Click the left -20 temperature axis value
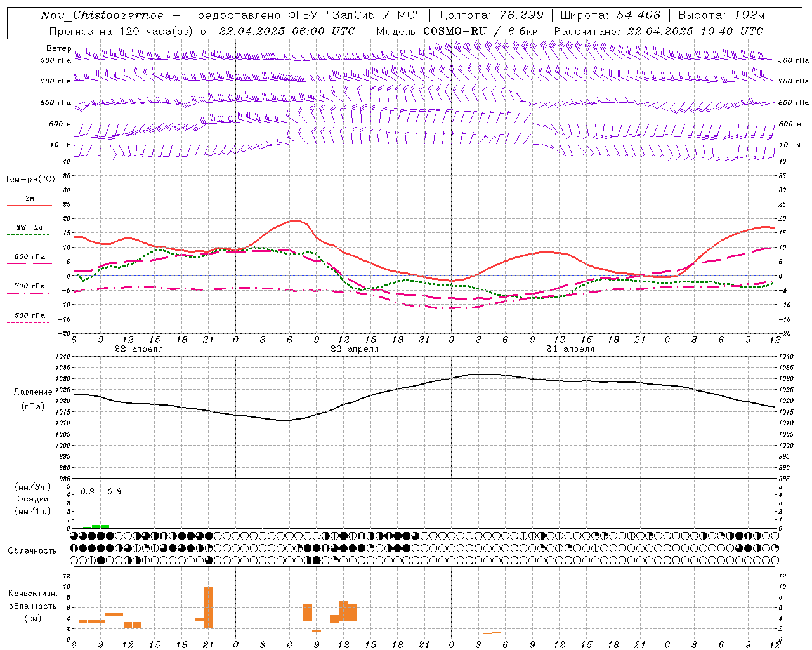Screen dimensions: 812x650 (65, 333)
